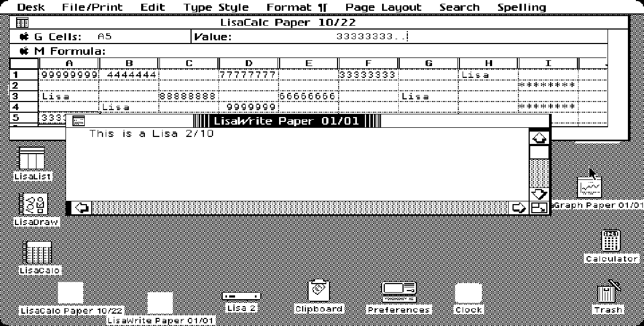Viewport: 644px width, 326px height.
Task: Select column E header in LisaCalc
Action: click(309, 63)
